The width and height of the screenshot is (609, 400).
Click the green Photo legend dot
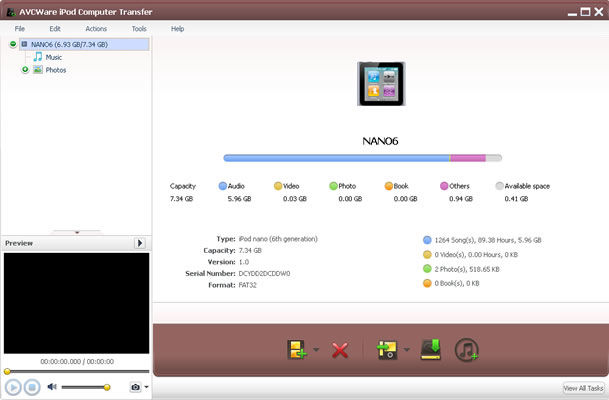[x=333, y=186]
